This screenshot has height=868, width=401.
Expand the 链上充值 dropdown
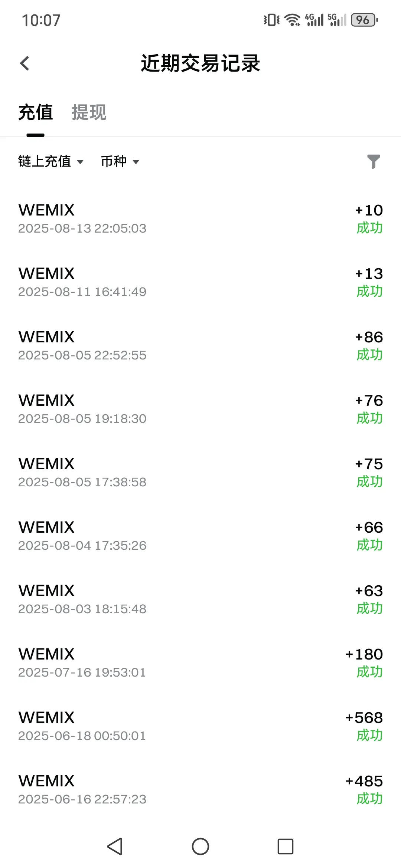click(51, 161)
